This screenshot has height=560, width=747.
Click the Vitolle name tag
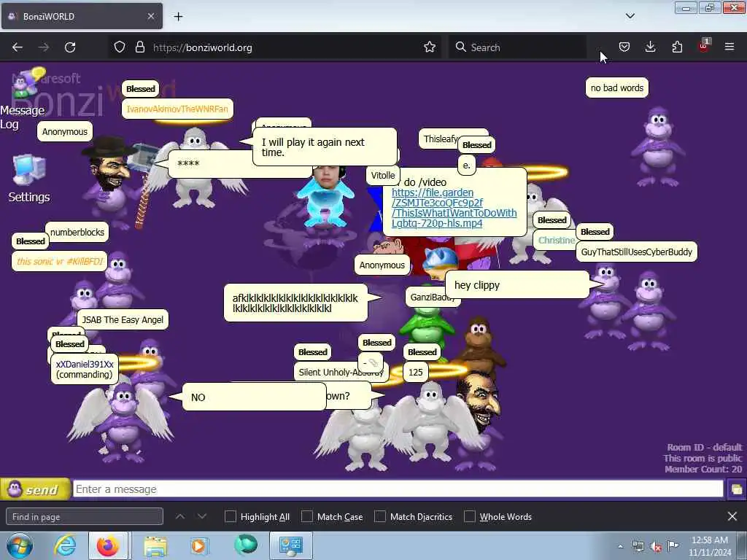(x=383, y=175)
